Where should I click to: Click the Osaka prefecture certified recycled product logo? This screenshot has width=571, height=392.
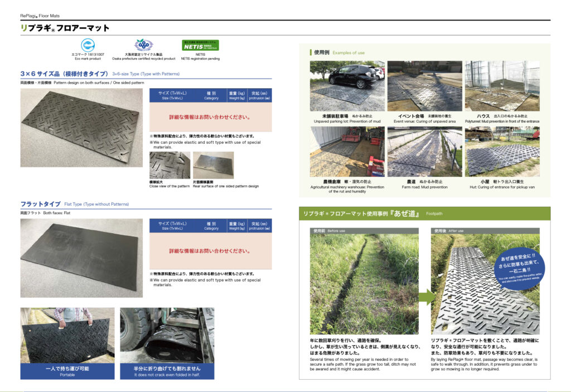(143, 45)
